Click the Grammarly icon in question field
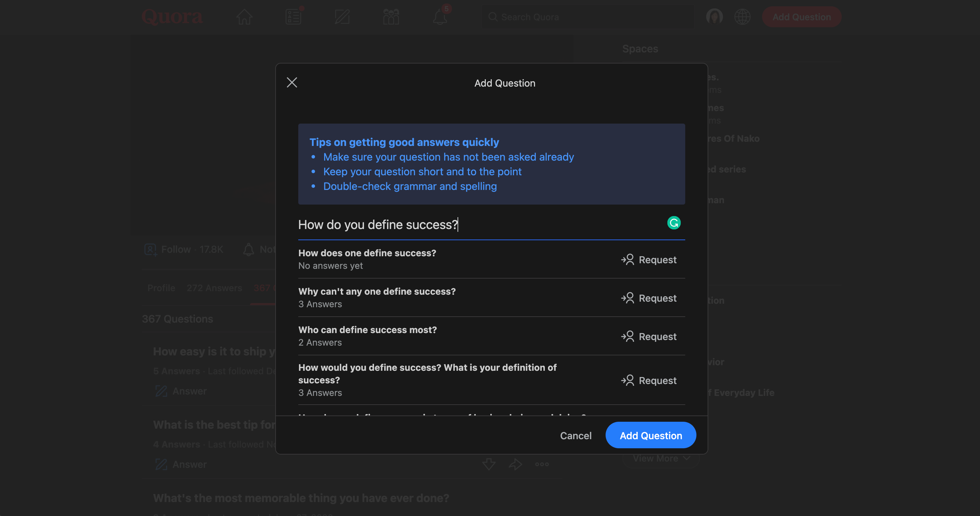This screenshot has width=980, height=516. 673,223
